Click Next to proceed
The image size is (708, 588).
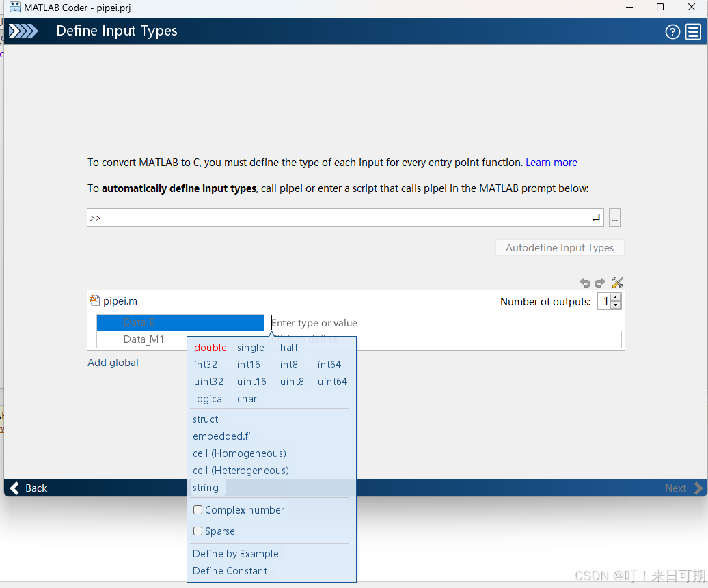pyautogui.click(x=683, y=488)
